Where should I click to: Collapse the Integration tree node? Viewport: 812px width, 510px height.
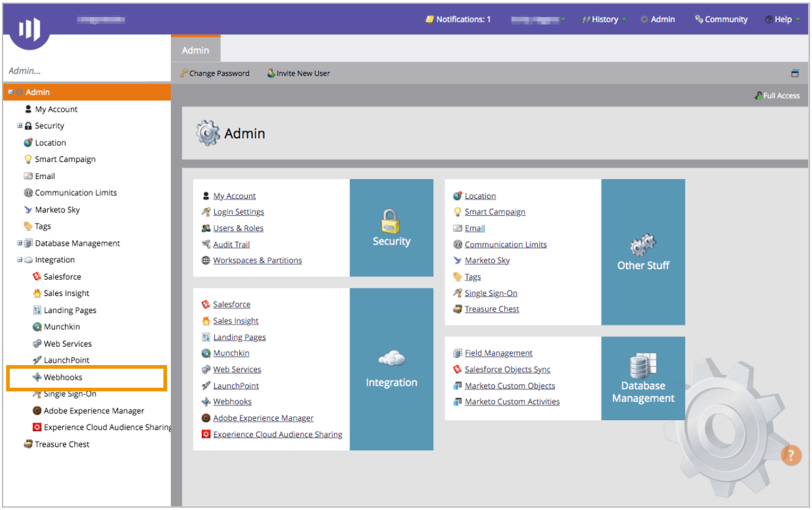(20, 260)
